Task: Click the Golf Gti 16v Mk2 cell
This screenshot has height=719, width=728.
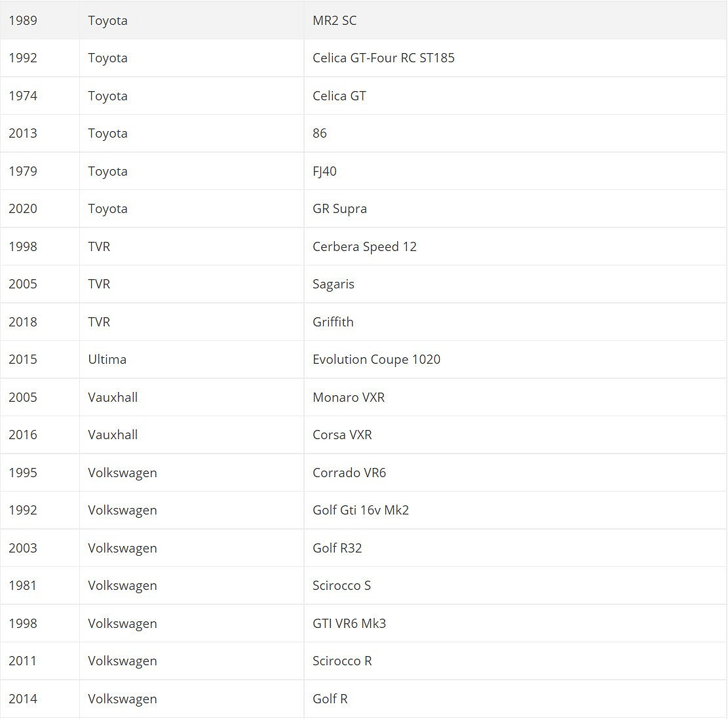Action: [360, 510]
